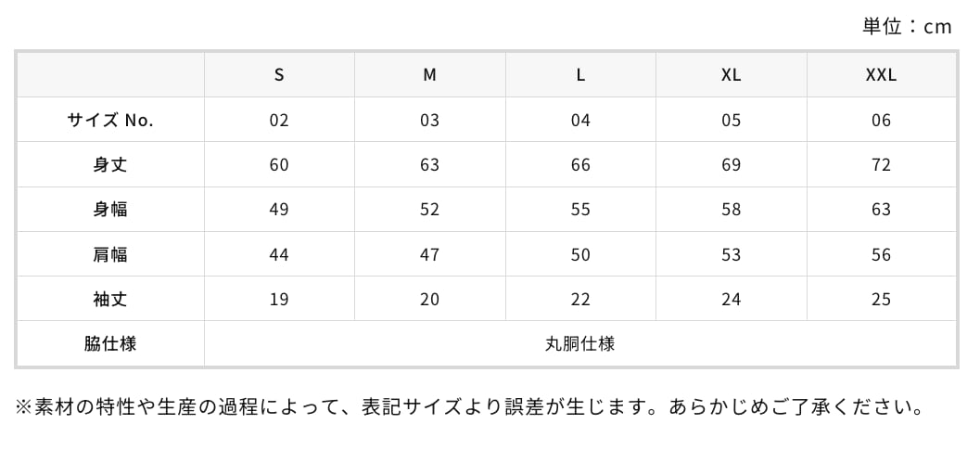Click the size number 03 for M

pos(430,121)
